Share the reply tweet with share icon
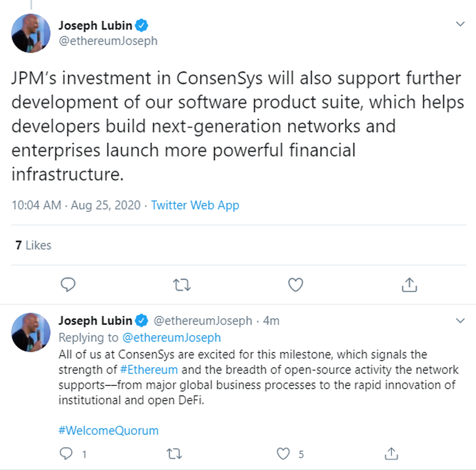The width and height of the screenshot is (476, 470). pyautogui.click(x=391, y=454)
